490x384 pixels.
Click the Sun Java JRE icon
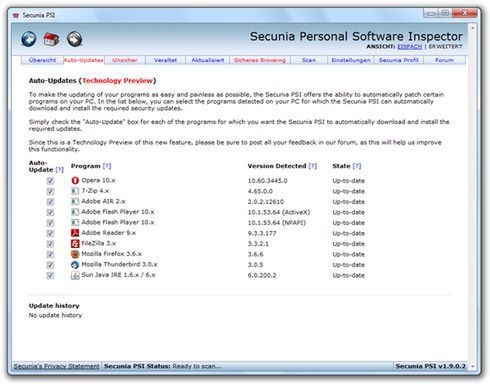click(75, 275)
